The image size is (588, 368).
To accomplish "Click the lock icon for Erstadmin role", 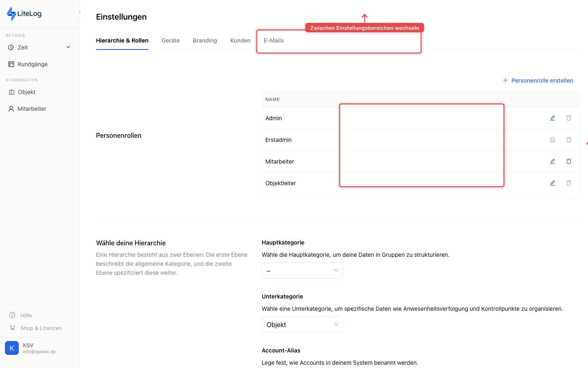I will click(552, 140).
